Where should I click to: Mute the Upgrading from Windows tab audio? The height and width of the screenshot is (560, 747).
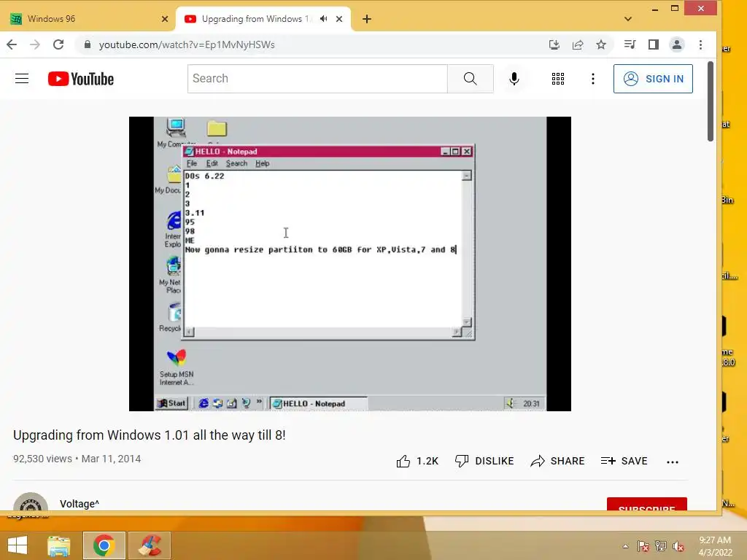(x=323, y=19)
